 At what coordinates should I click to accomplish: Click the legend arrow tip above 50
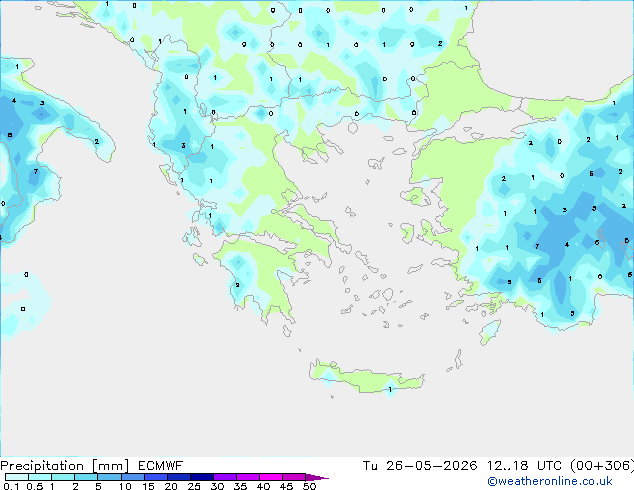317,477
